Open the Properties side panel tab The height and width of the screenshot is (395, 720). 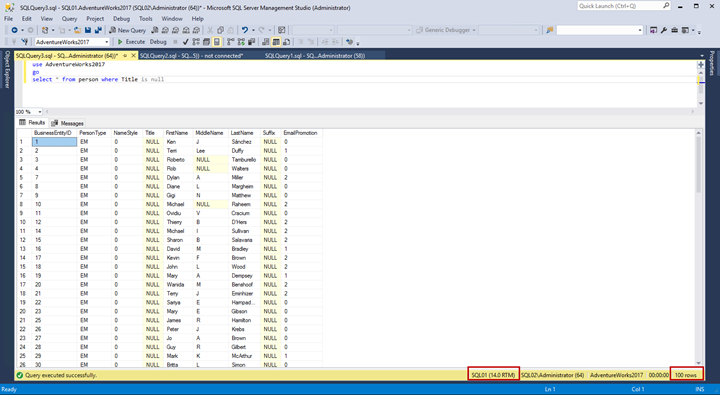[712, 63]
